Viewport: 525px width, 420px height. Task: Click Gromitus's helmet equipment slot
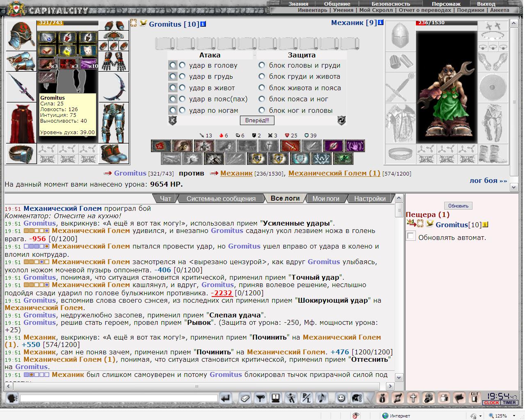21,36
